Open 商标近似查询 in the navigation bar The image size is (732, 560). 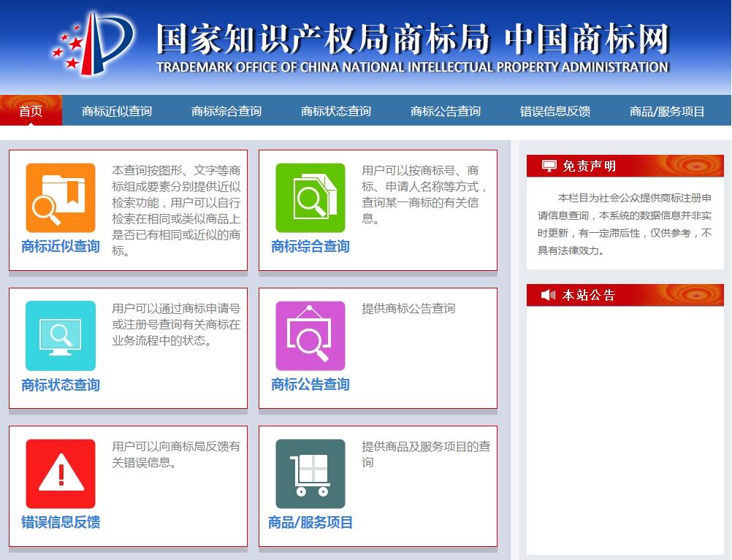pyautogui.click(x=117, y=111)
